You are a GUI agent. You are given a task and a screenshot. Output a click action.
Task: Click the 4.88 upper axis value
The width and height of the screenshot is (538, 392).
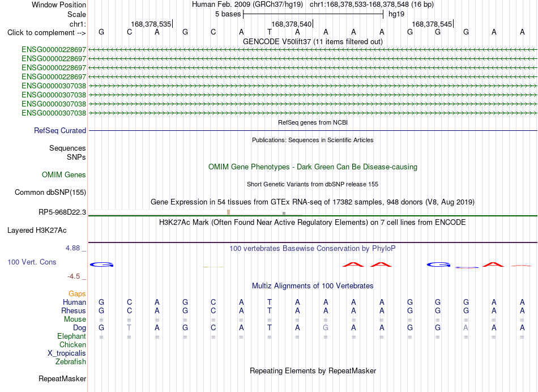tap(72, 248)
